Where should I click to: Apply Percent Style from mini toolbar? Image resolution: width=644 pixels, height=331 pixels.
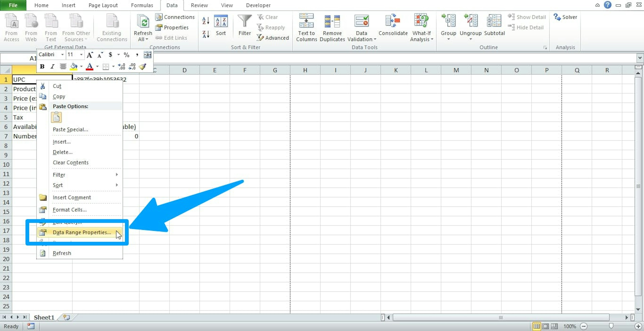point(126,55)
